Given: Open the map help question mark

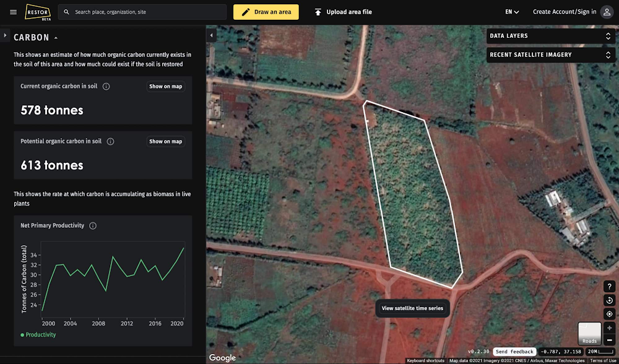Looking at the screenshot, I should 609,286.
